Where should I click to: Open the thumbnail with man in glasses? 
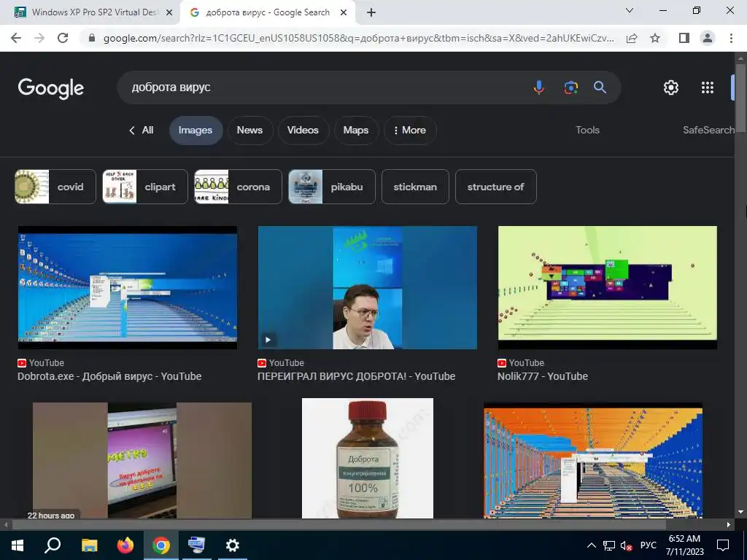pos(368,287)
